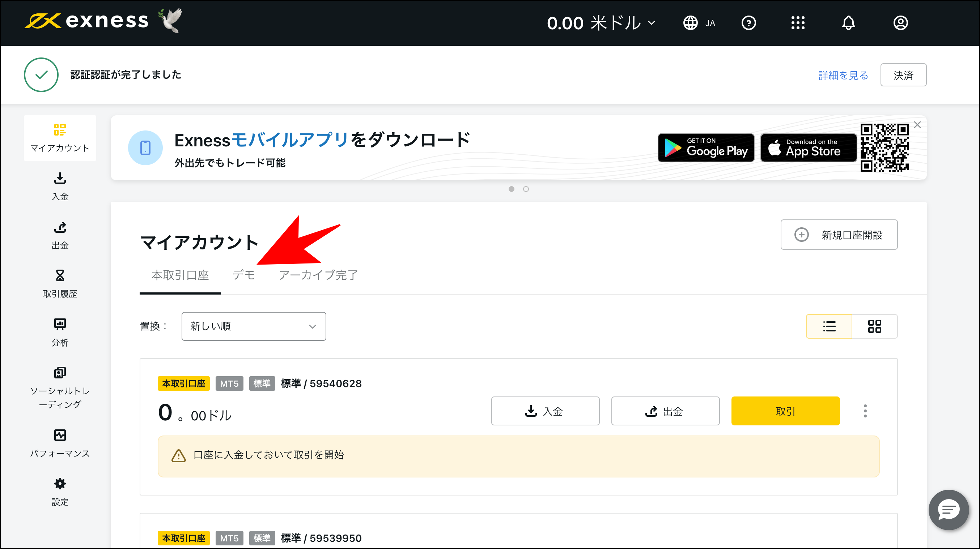Open the notification bell

(x=848, y=23)
